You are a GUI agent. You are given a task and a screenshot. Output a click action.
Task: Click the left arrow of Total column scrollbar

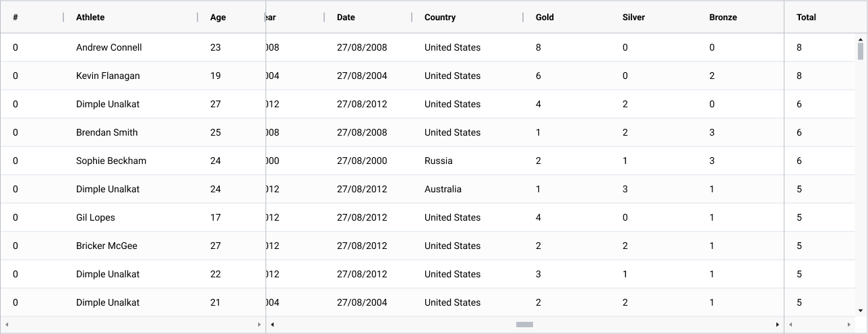(x=790, y=325)
